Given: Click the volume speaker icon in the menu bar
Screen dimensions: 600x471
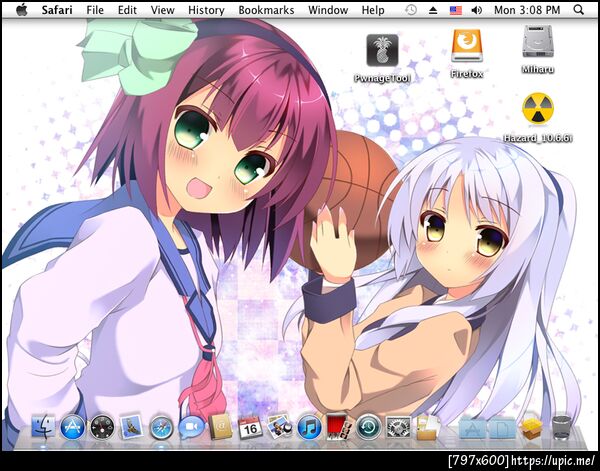Looking at the screenshot, I should pyautogui.click(x=476, y=10).
